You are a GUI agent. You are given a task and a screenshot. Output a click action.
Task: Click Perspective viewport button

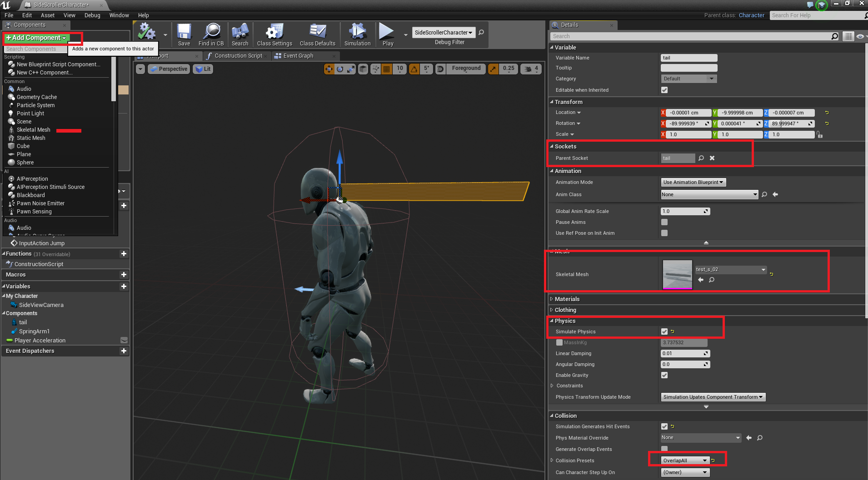(x=169, y=69)
